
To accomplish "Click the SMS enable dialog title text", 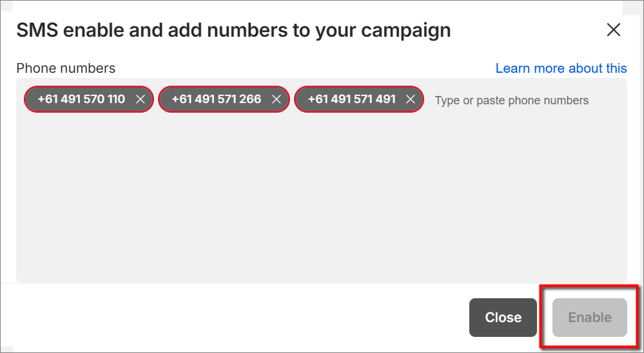I will [x=233, y=30].
